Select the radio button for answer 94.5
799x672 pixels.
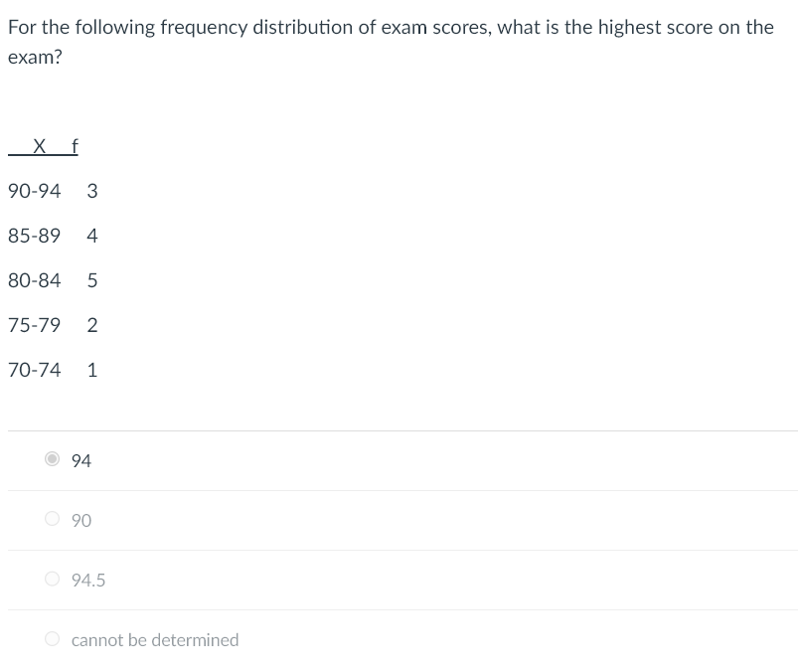pyautogui.click(x=52, y=579)
